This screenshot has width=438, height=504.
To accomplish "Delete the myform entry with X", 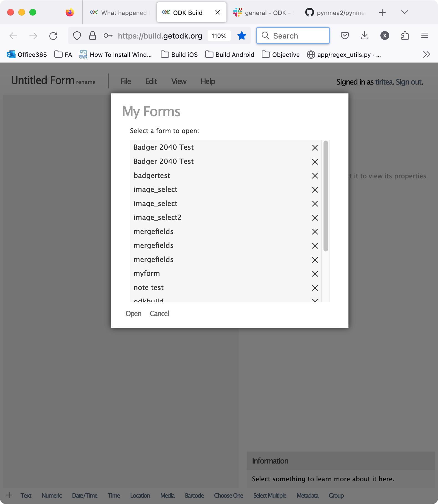I will point(315,274).
